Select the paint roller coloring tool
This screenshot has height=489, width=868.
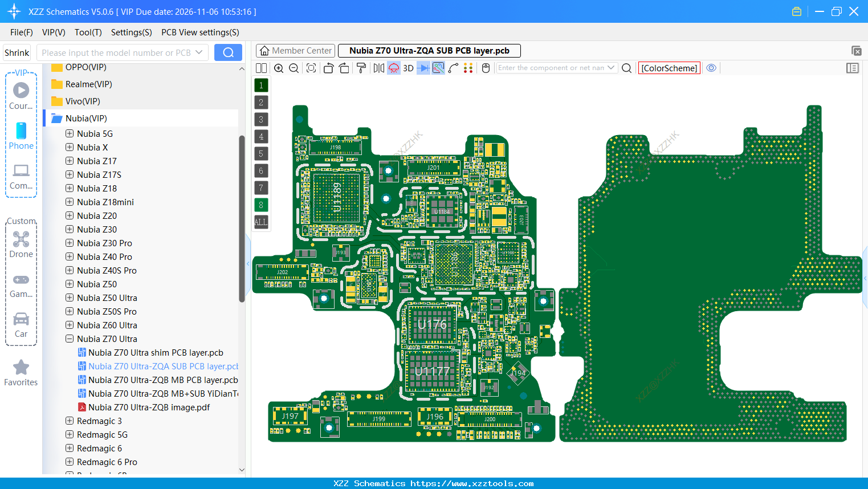361,68
